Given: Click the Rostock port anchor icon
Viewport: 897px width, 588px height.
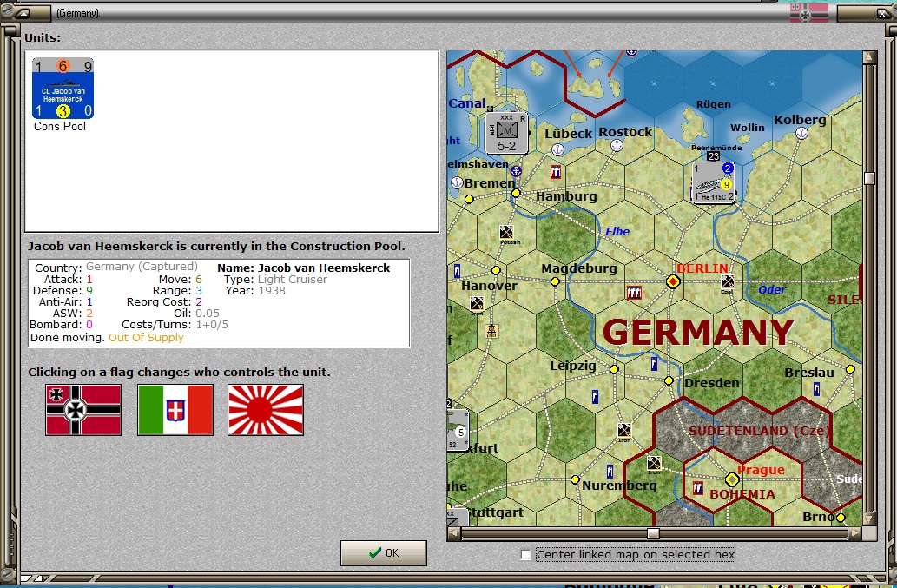Looking at the screenshot, I should [617, 145].
